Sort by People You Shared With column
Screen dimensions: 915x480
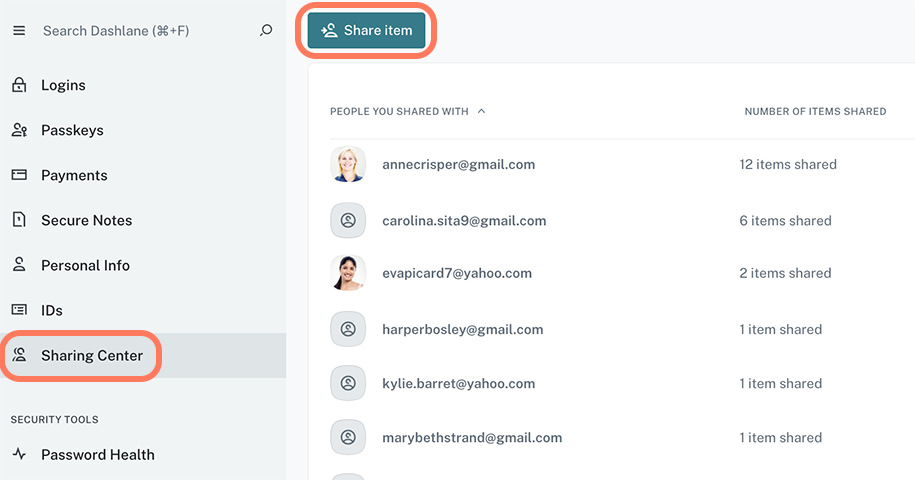point(399,111)
